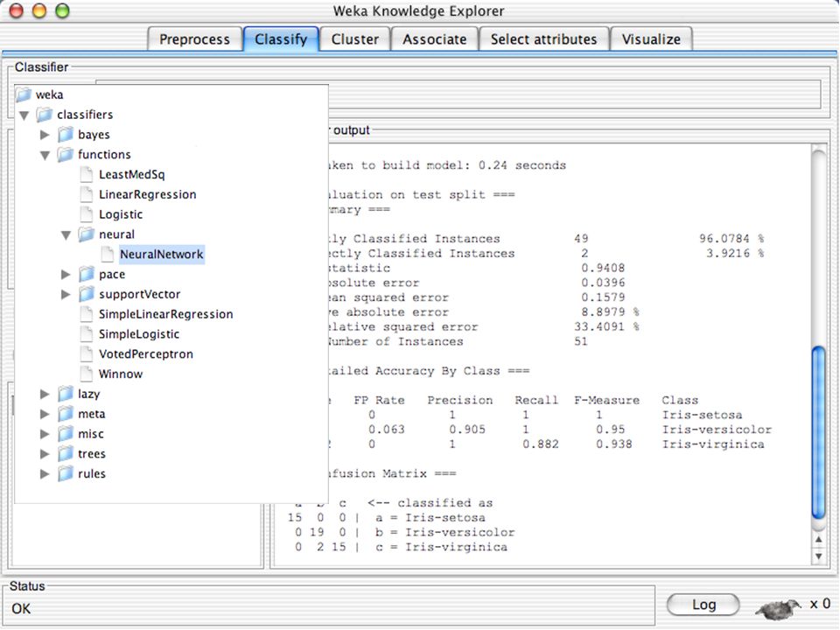The height and width of the screenshot is (630, 840).
Task: Select the NeuralNetwork file icon
Action: coord(108,254)
